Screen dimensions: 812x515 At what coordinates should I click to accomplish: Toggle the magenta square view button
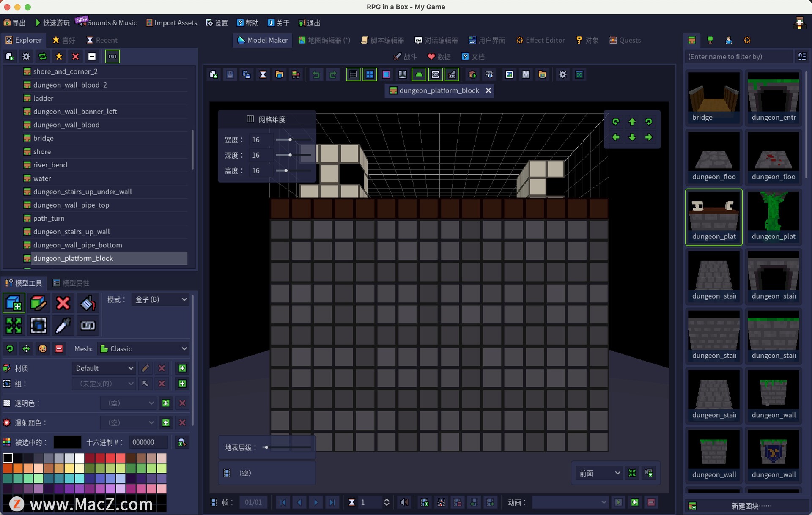pyautogui.click(x=386, y=74)
